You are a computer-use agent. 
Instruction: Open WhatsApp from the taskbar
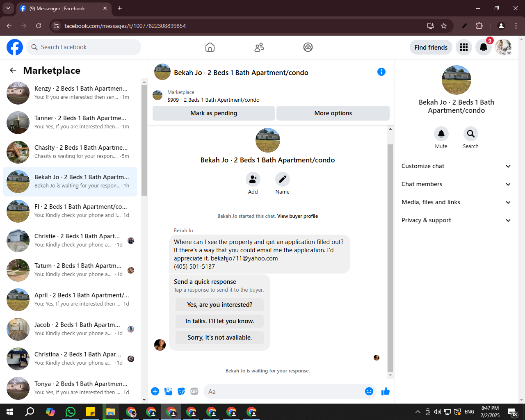pyautogui.click(x=71, y=412)
